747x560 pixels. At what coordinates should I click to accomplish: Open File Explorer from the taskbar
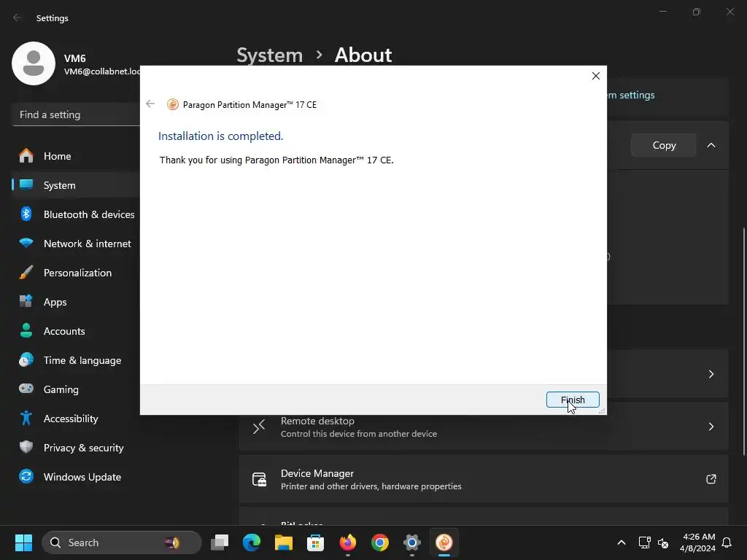pyautogui.click(x=284, y=542)
